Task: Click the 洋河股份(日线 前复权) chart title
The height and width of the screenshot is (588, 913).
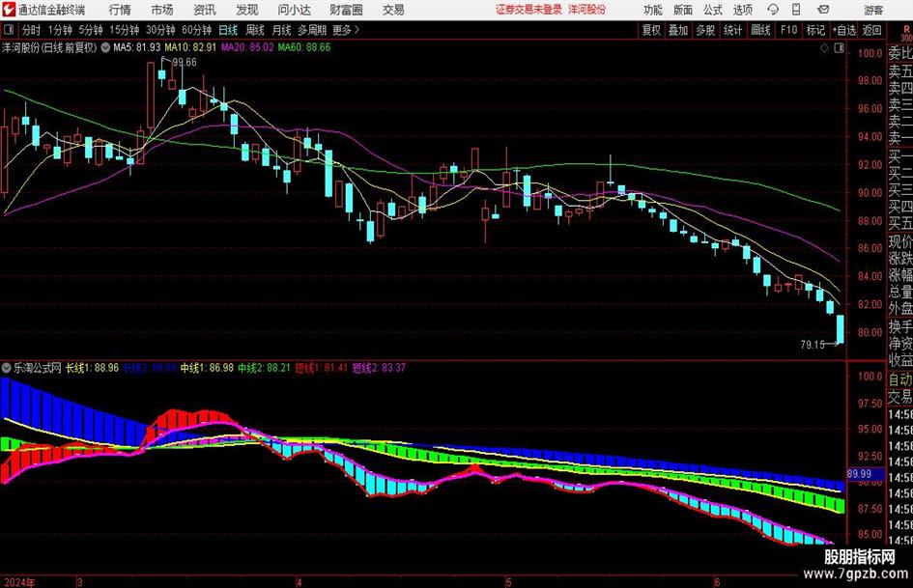Action: coord(49,47)
